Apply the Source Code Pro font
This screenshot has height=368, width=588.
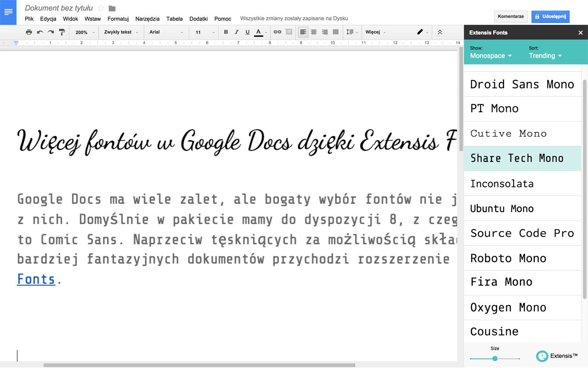pos(522,233)
